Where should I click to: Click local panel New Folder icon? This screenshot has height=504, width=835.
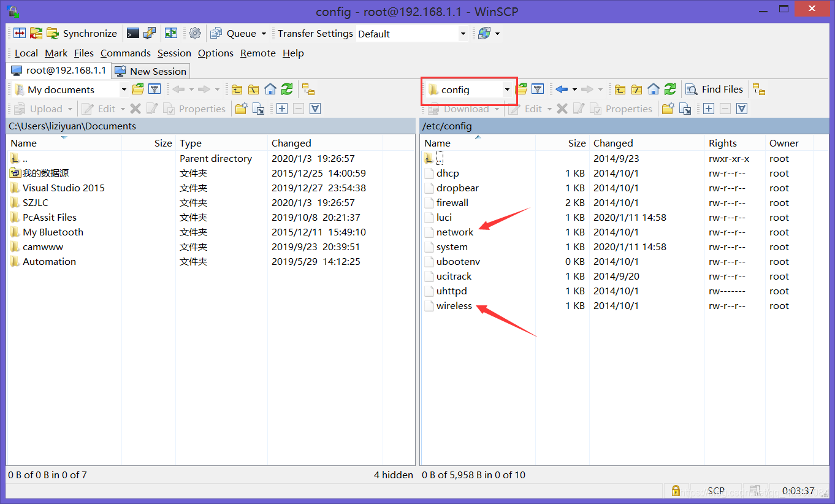(242, 109)
